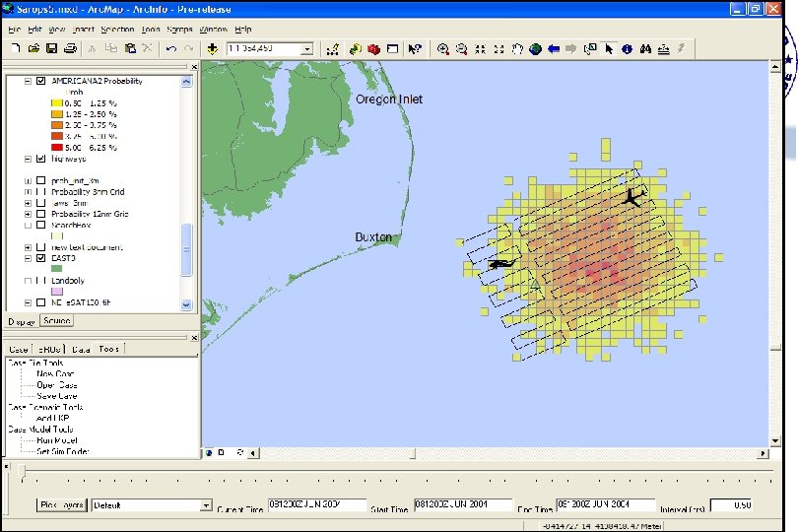Open the map scale dropdown
This screenshot has height=532, width=798.
pyautogui.click(x=306, y=48)
